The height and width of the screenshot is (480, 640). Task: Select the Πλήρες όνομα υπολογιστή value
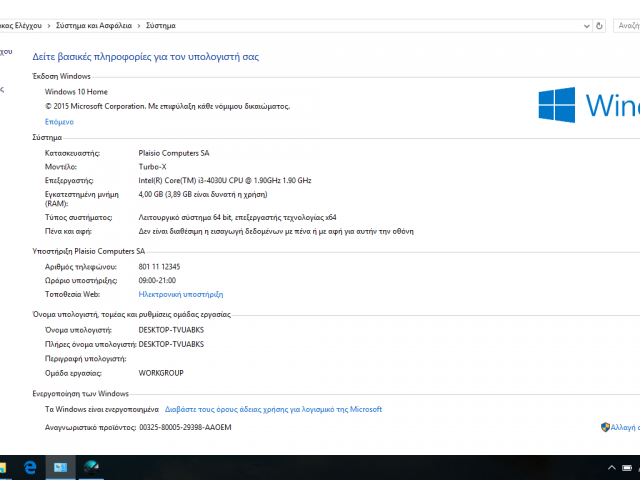point(171,344)
